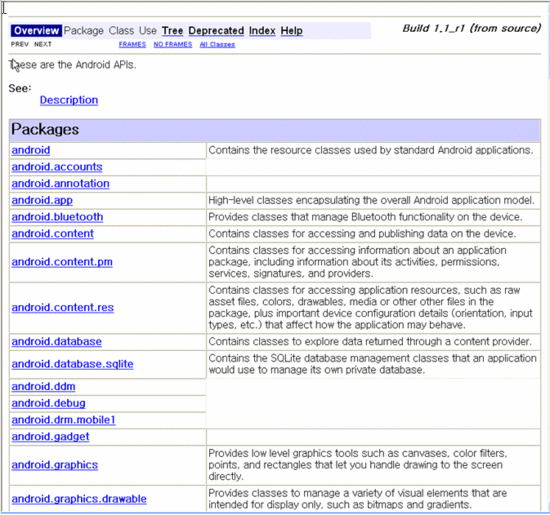Click the NEXT label
Screen dimensions: 550x515
pyautogui.click(x=43, y=44)
